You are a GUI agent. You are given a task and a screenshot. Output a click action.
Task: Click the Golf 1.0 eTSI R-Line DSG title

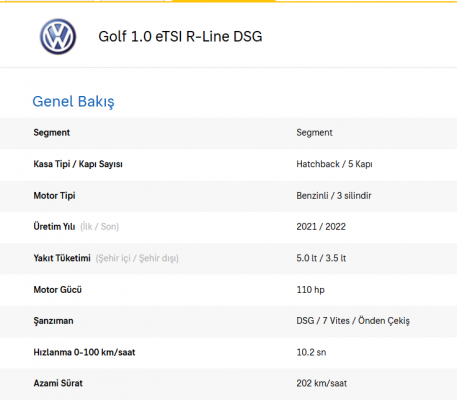[180, 37]
